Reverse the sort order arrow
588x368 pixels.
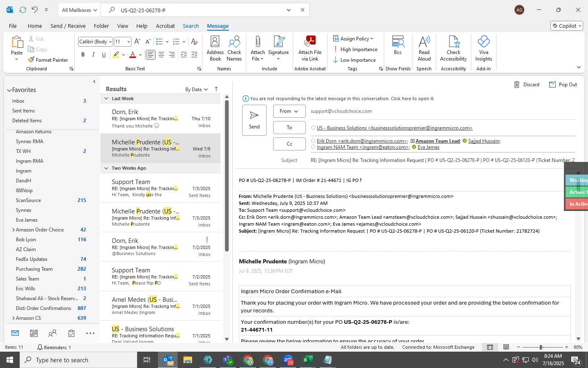[x=216, y=89]
